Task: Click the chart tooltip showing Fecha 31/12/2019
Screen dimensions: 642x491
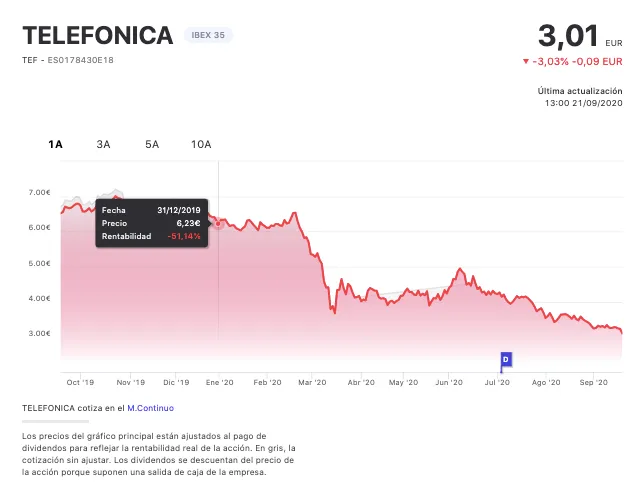Action: 151,223
